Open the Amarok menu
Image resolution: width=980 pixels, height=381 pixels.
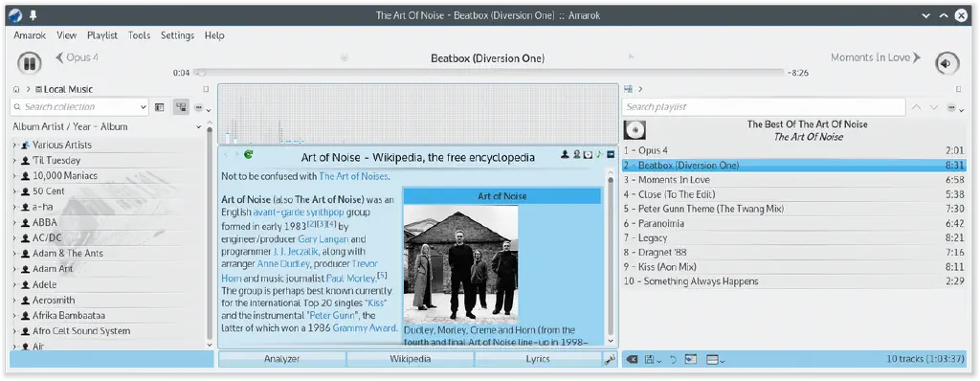pyautogui.click(x=30, y=35)
